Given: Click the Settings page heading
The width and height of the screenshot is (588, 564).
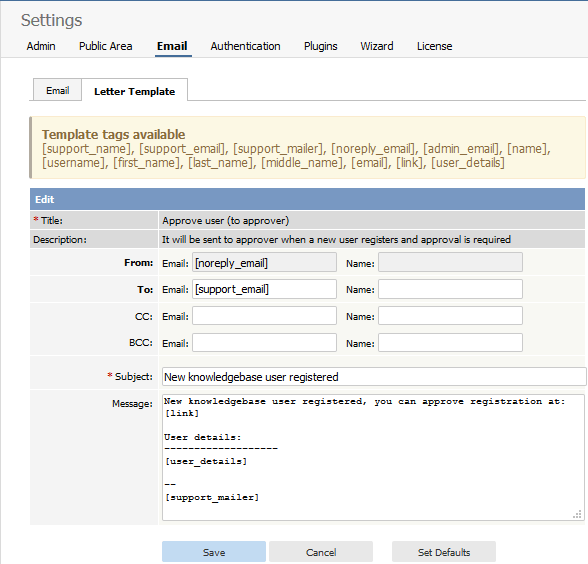Looking at the screenshot, I should 51,20.
